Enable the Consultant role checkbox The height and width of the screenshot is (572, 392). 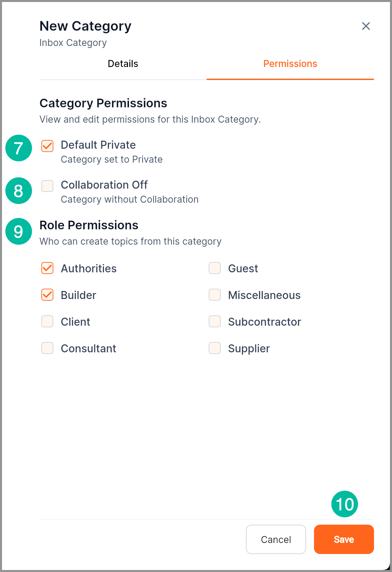coord(47,348)
